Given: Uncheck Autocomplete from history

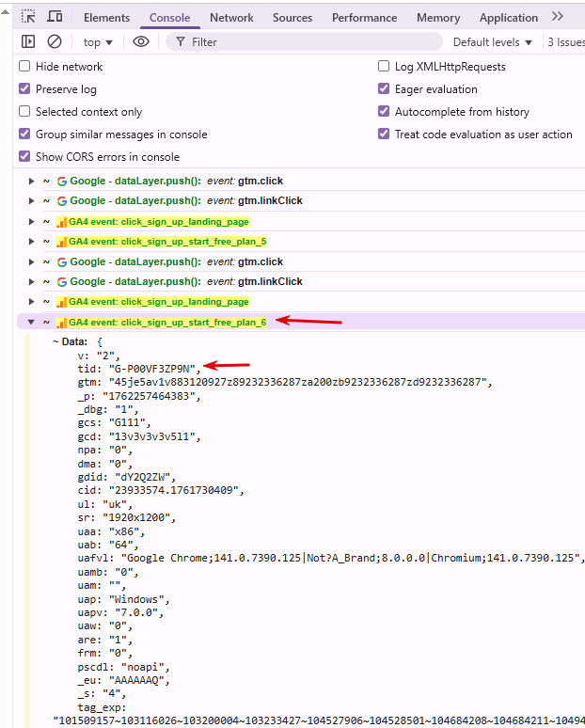Looking at the screenshot, I should coord(384,111).
